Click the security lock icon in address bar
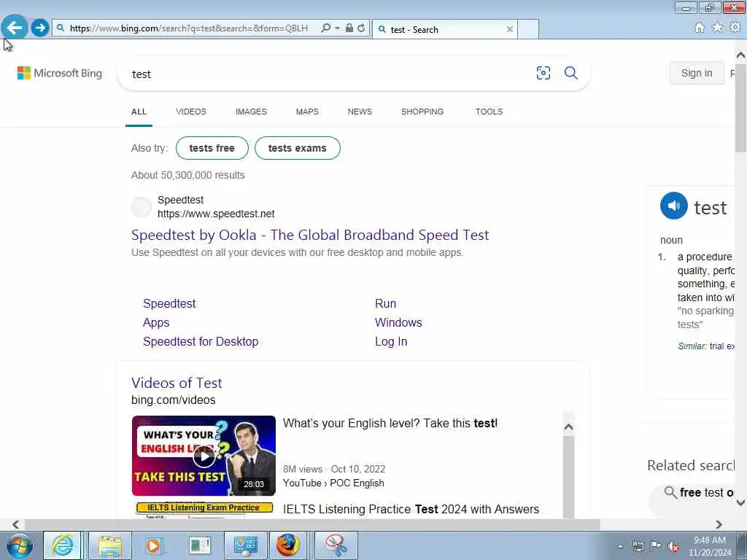The height and width of the screenshot is (560, 747). [349, 28]
